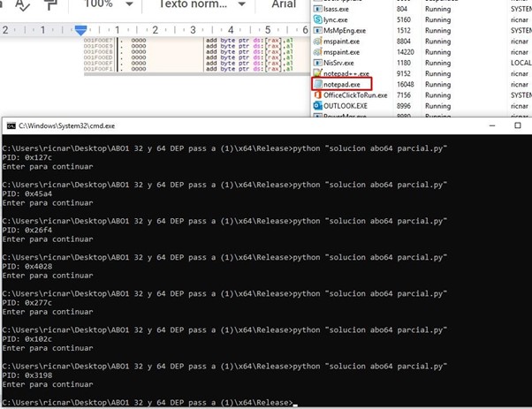The width and height of the screenshot is (532, 409).
Task: Click PID: 0x4028 line in console
Action: tap(27, 267)
